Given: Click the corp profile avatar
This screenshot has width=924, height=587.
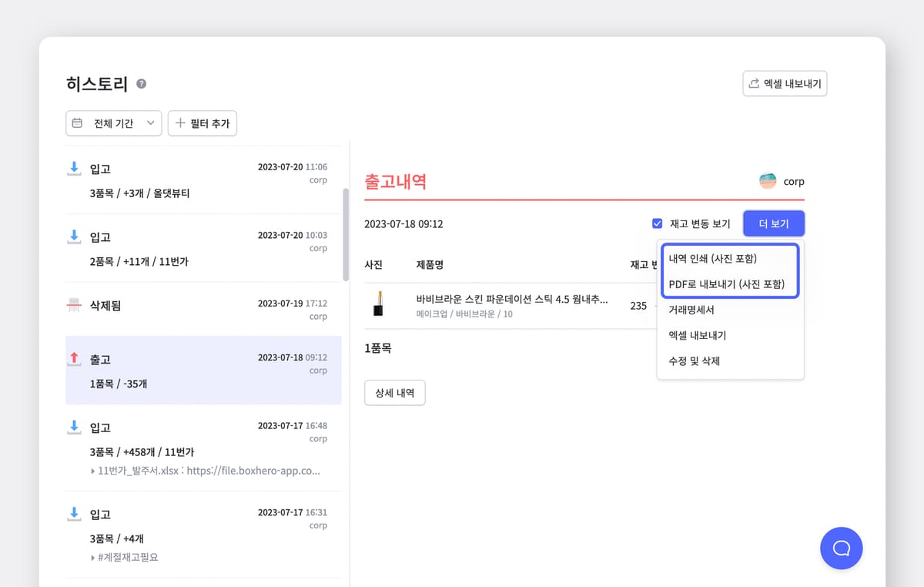Looking at the screenshot, I should point(768,182).
